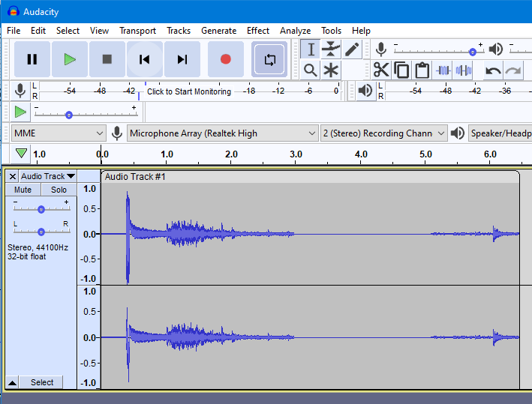The image size is (532, 404).
Task: Close the audio track with X button
Action: [13, 176]
